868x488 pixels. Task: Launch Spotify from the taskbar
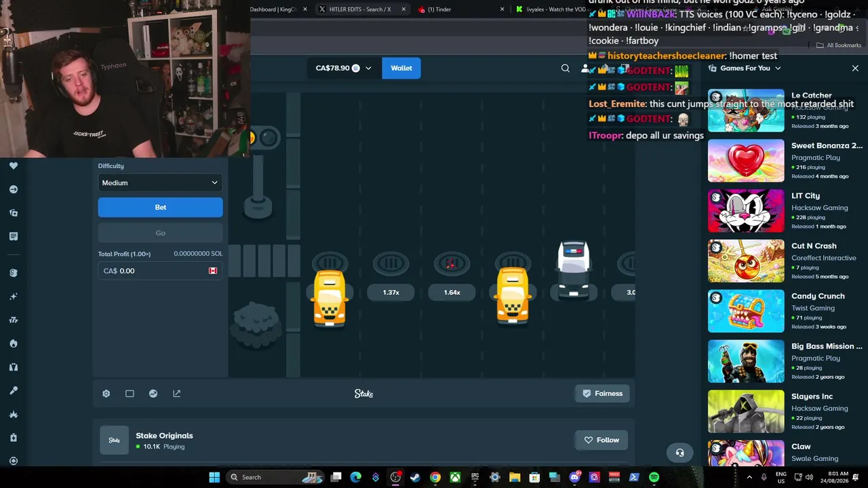point(654,477)
